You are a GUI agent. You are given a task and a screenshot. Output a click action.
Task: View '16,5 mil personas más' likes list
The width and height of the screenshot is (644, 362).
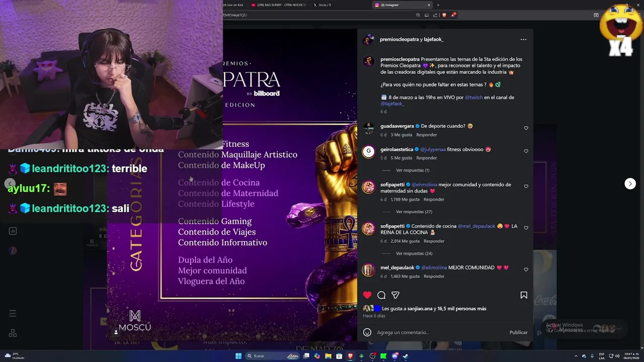[x=462, y=309]
